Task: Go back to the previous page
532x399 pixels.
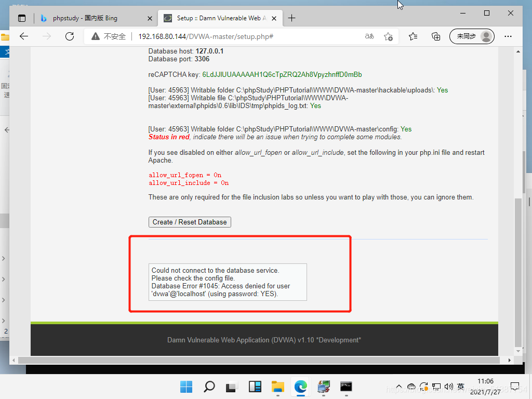Action: click(x=24, y=36)
